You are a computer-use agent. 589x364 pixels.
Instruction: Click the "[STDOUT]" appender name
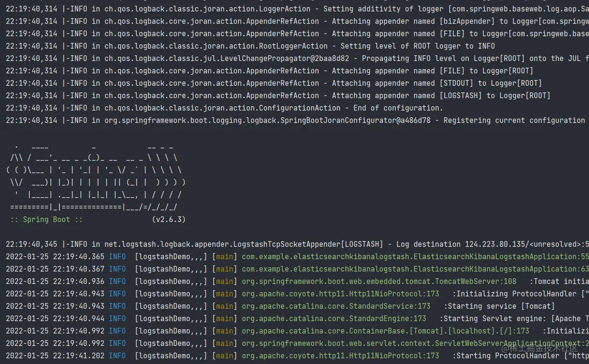coord(456,83)
